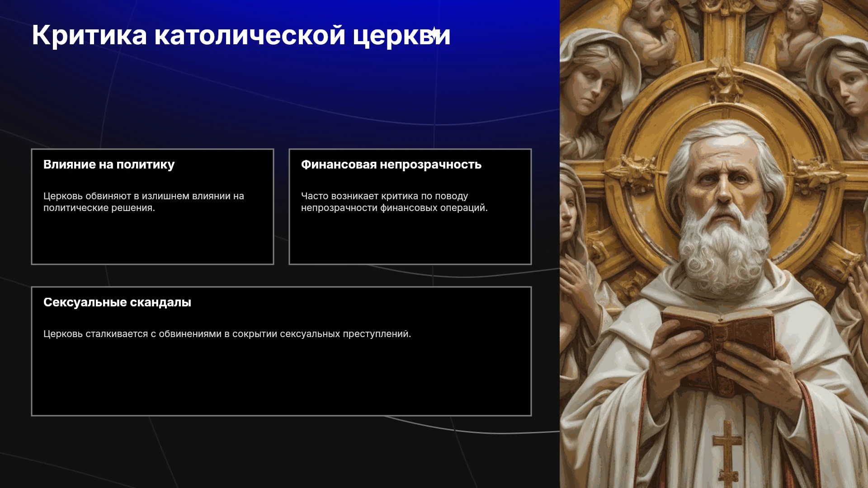The image size is (868, 488).
Task: Select the sentence about сокрытии сексуальных преступлений
Action: click(x=227, y=334)
